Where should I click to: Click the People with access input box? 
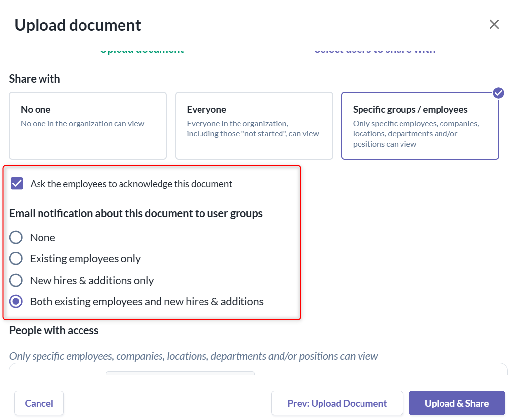point(258,369)
